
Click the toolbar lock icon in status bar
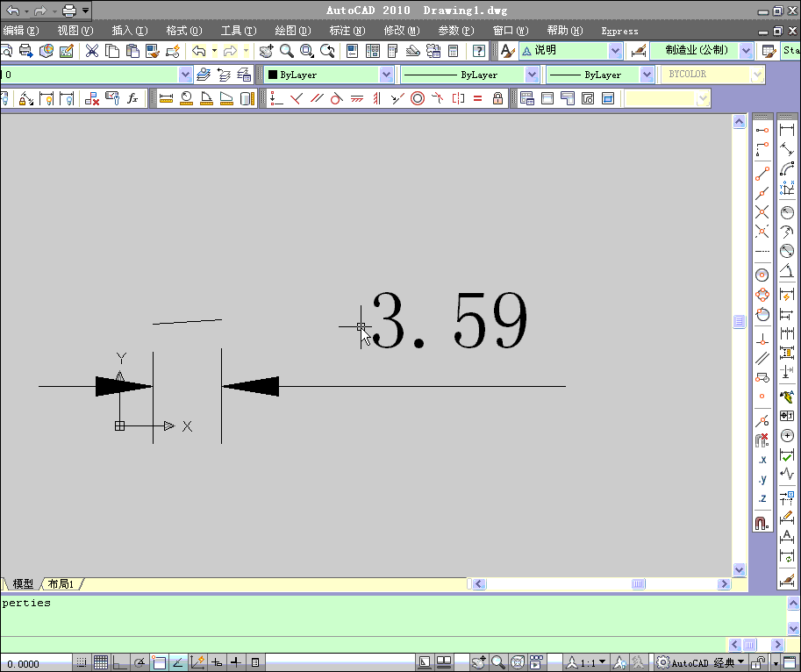[x=760, y=663]
